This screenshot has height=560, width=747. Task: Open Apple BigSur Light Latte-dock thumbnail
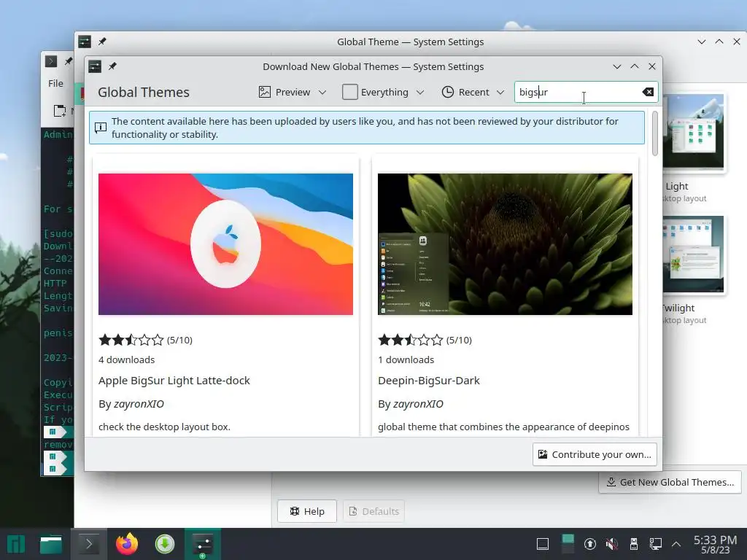(x=226, y=244)
